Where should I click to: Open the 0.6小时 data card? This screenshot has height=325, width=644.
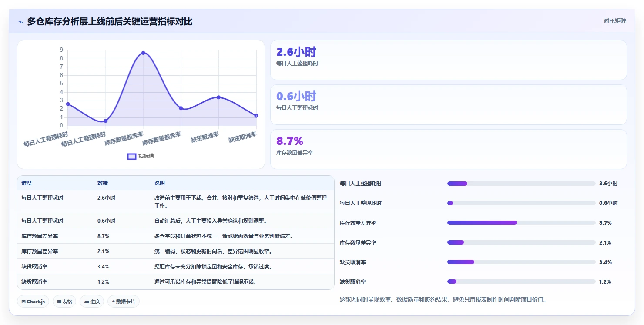pos(449,105)
